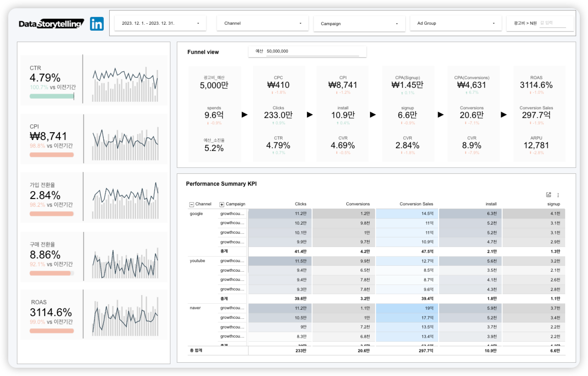588x376 pixels.
Task: Open the three-dot more menu above the KPI table
Action: pos(558,195)
